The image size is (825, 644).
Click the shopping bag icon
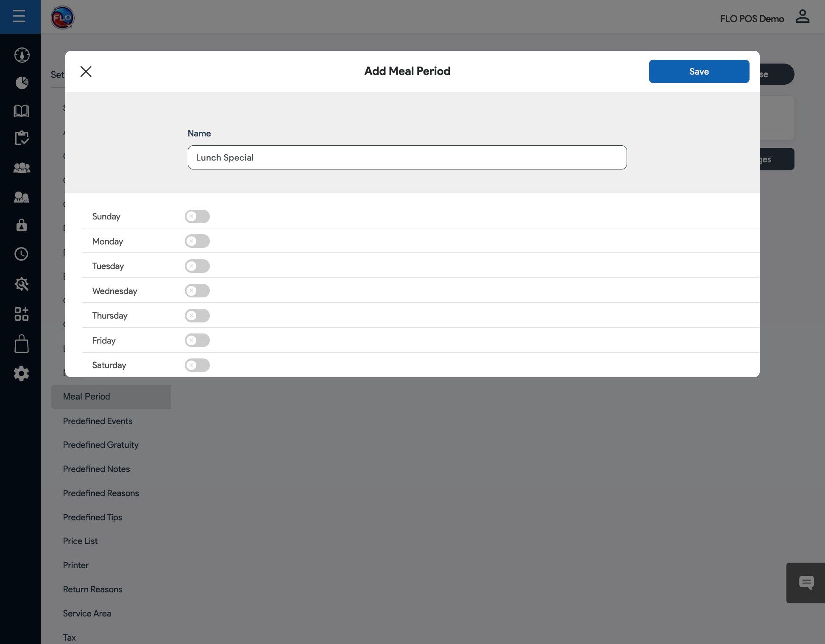coord(21,344)
